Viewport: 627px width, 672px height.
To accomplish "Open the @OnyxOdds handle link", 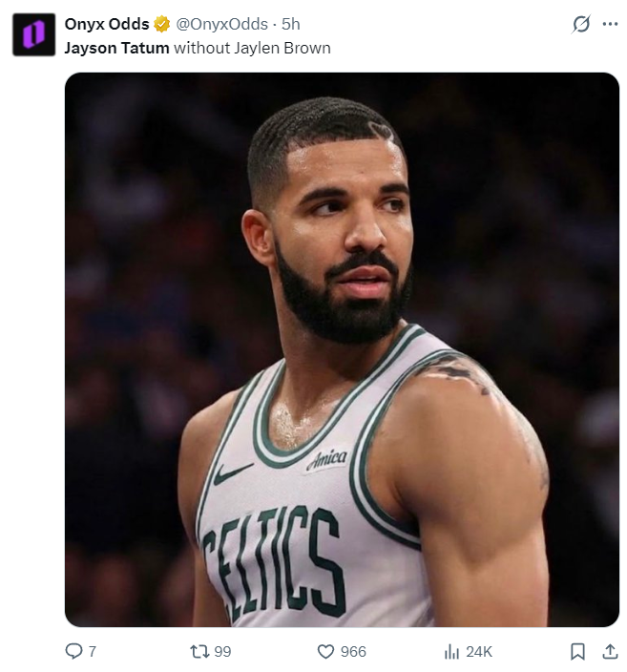I will [x=221, y=24].
